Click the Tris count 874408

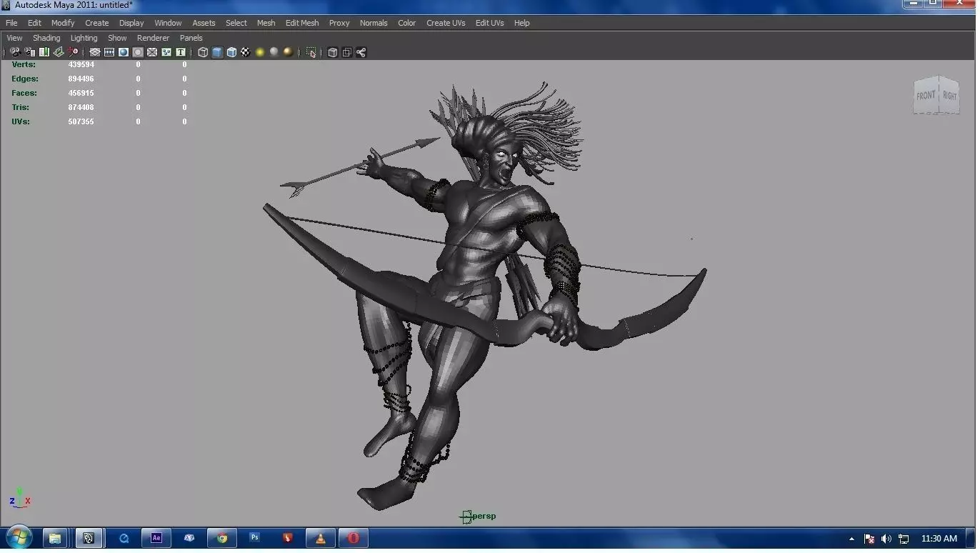(81, 107)
